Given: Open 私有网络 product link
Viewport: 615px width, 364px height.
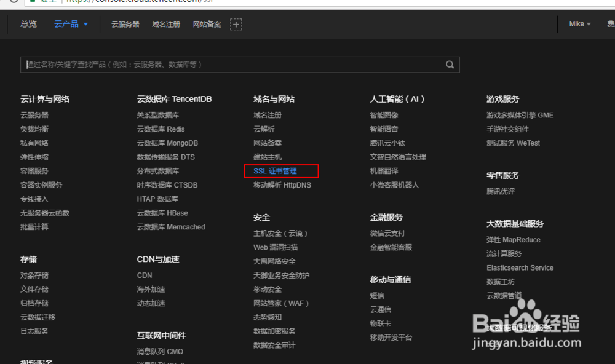Looking at the screenshot, I should pyautogui.click(x=34, y=143).
